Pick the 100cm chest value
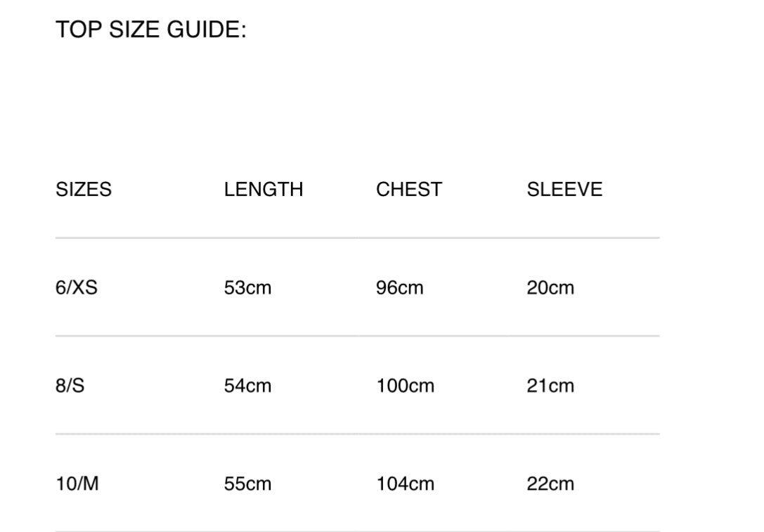The image size is (764, 532). [405, 386]
